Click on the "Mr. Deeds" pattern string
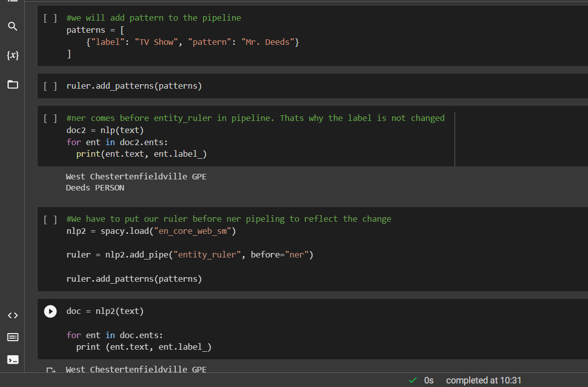Screen dimensions: 588x387 click(x=268, y=42)
